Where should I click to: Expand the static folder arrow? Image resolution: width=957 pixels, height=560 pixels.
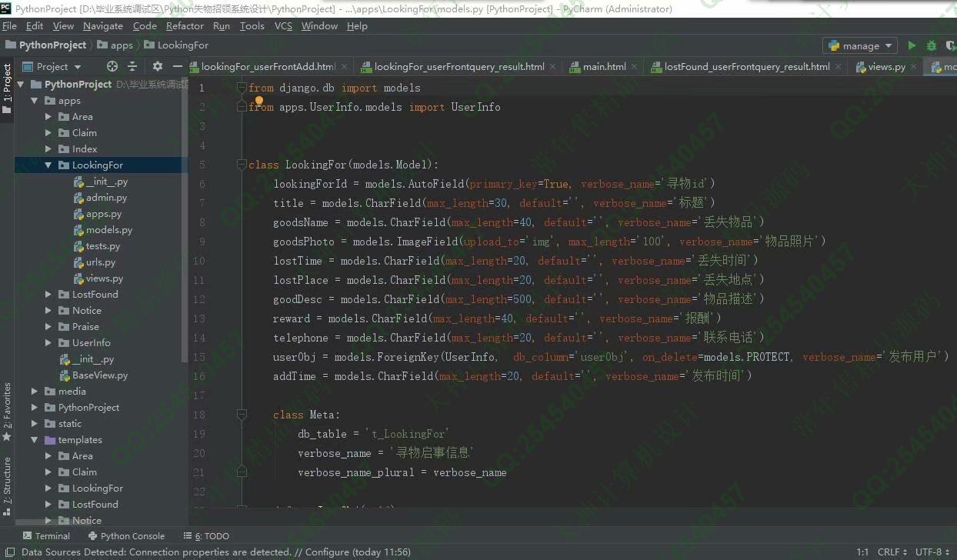click(x=34, y=424)
